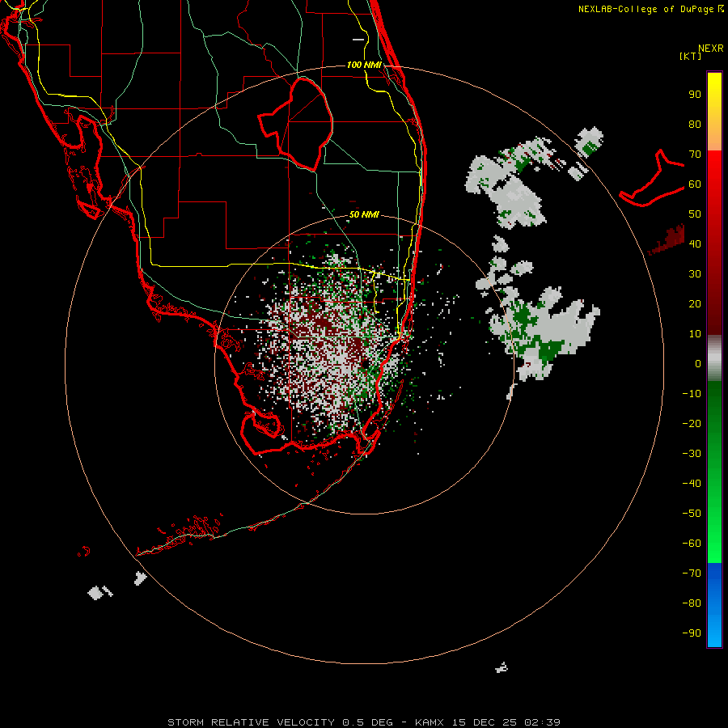
Task: Click the positive 90 scale value
Action: (x=695, y=95)
